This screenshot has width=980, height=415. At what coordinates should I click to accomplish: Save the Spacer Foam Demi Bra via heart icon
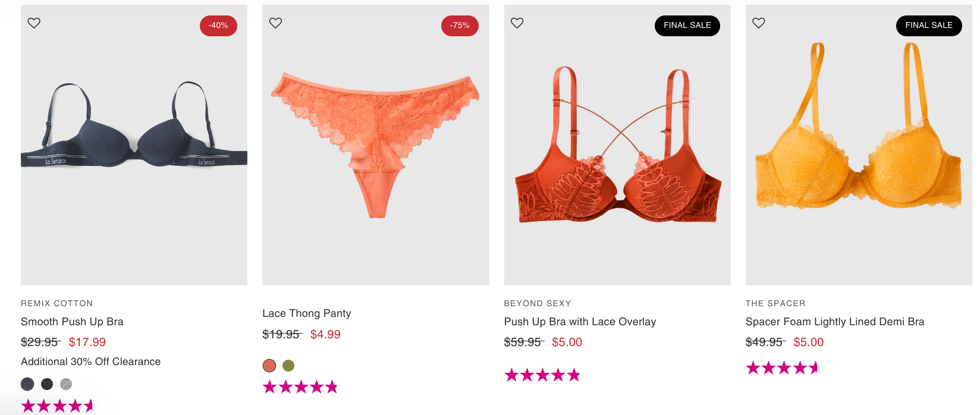pos(759,23)
